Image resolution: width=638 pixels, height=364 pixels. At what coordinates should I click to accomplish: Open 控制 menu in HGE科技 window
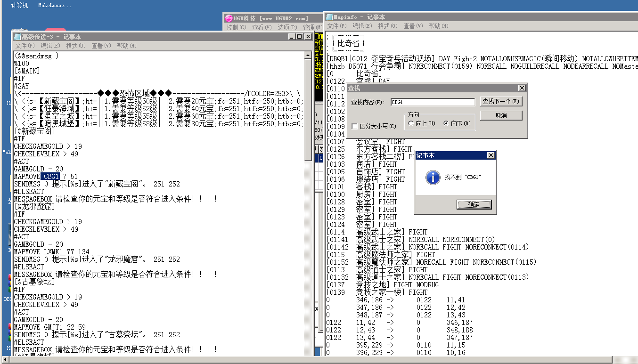coord(236,27)
